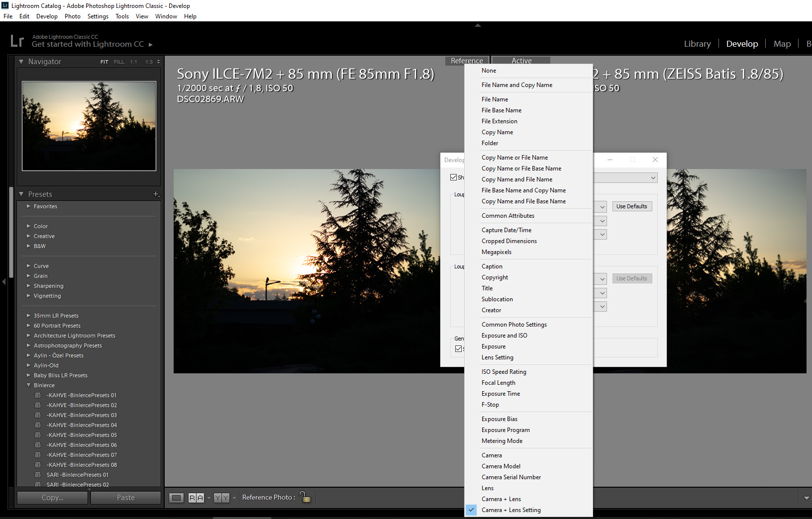Set Navigator zoom to 1:3
The image size is (812, 519).
pos(149,62)
